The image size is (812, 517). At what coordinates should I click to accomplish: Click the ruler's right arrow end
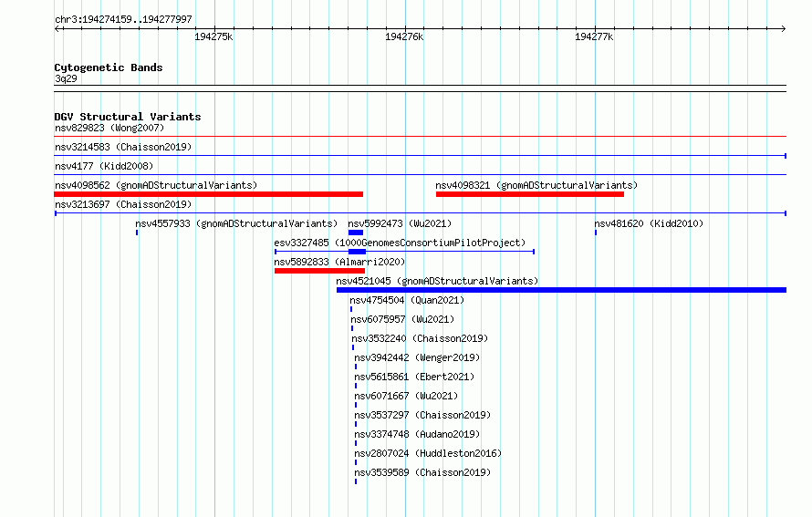pyautogui.click(x=784, y=28)
